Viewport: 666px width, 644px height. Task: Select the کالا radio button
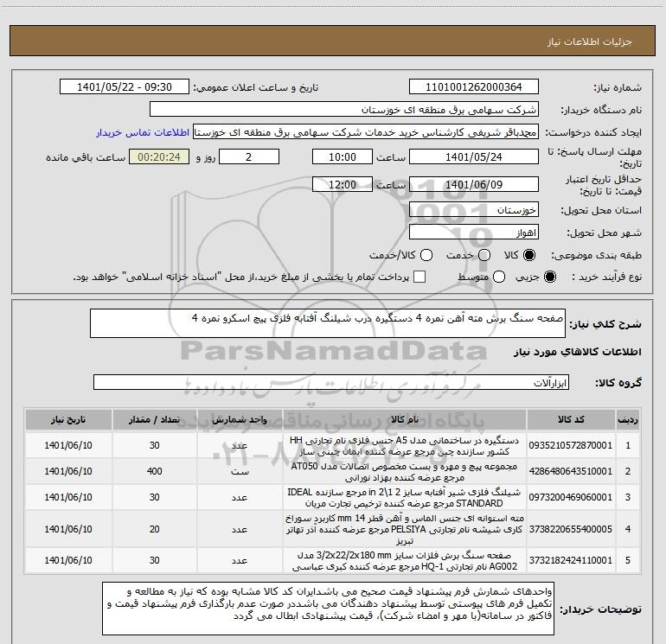[529, 255]
